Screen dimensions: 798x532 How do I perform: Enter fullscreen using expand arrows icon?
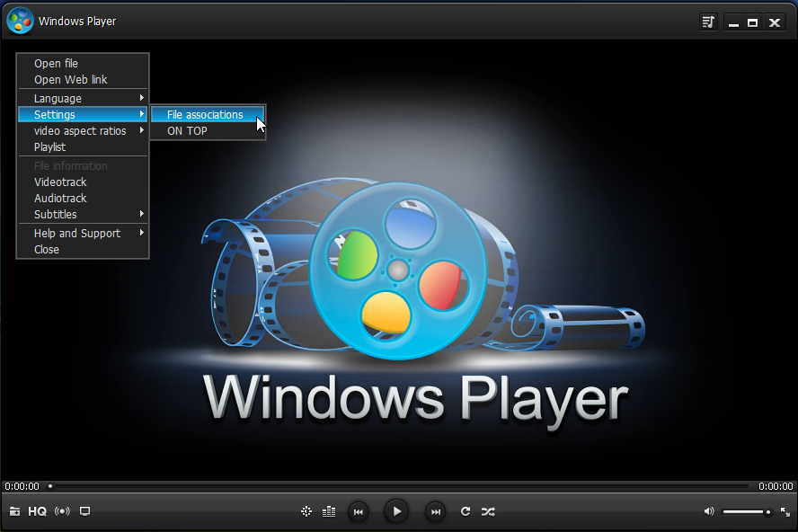785,512
